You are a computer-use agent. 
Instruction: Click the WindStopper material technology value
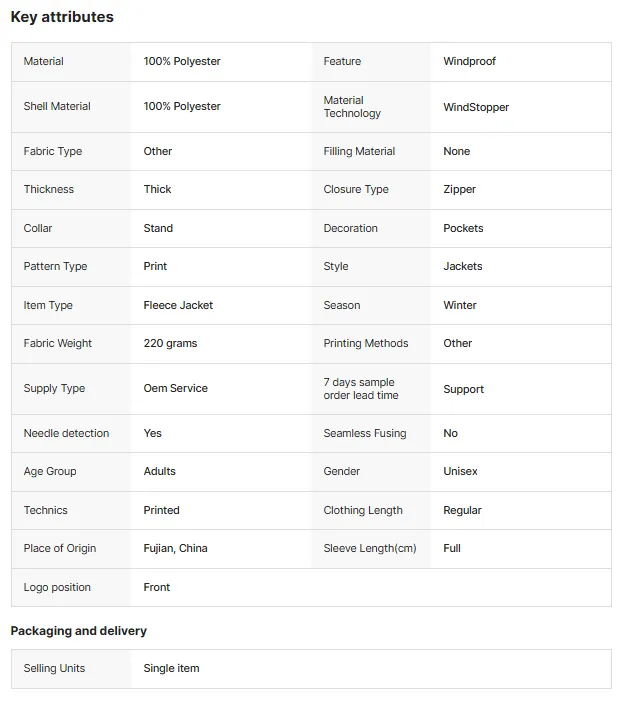(476, 107)
